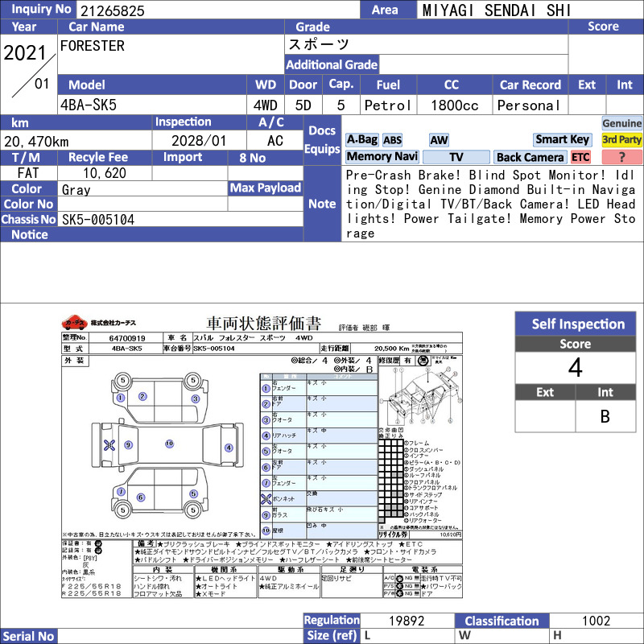644x644 pixels.
Task: Select the Inquiry No value 21265825
Action: (113, 10)
